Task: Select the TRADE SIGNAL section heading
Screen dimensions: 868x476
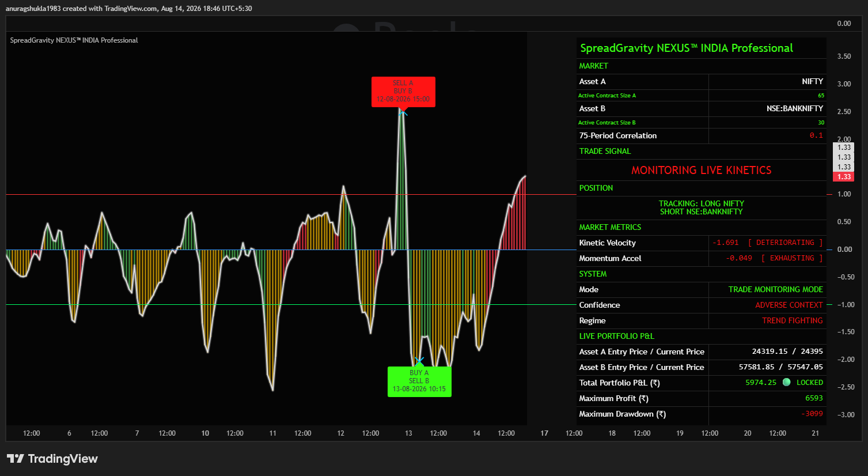Action: coord(605,152)
